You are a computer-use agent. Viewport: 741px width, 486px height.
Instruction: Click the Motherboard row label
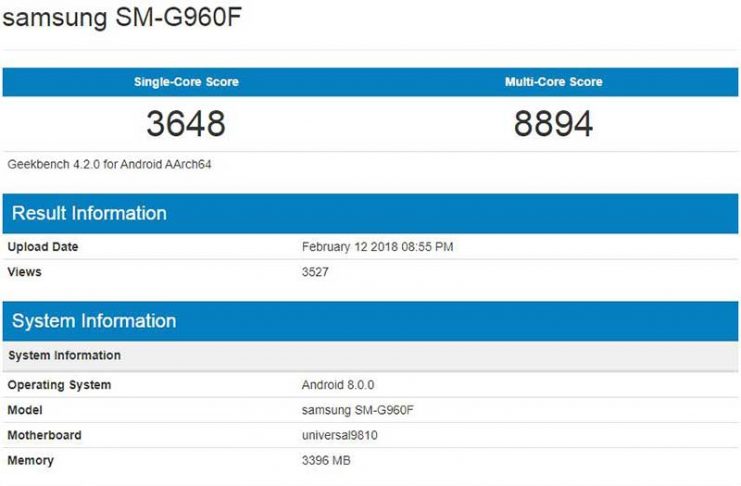(44, 435)
